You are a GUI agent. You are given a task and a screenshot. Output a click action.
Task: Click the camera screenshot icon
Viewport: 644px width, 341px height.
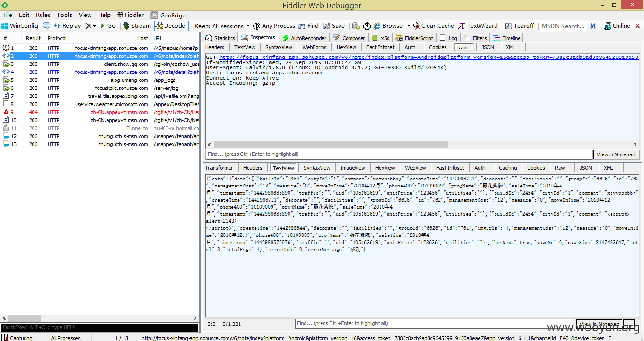pos(356,26)
